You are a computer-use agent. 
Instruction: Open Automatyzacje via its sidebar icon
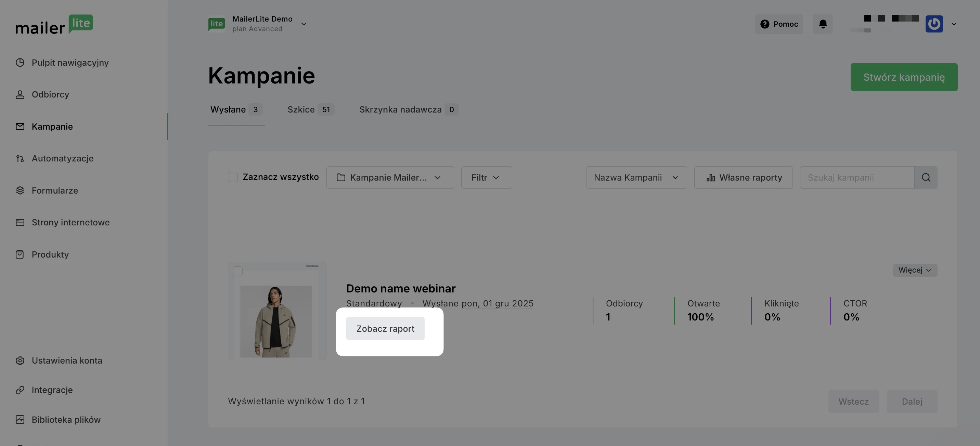click(x=20, y=159)
